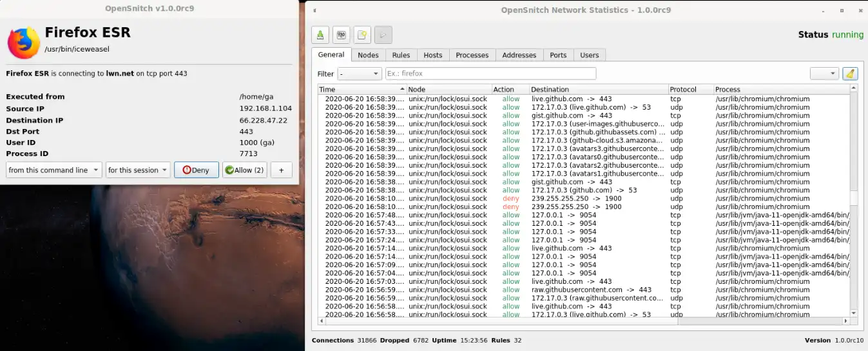The image size is (868, 351).
Task: Open the preferences toolbar icon
Action: [342, 35]
